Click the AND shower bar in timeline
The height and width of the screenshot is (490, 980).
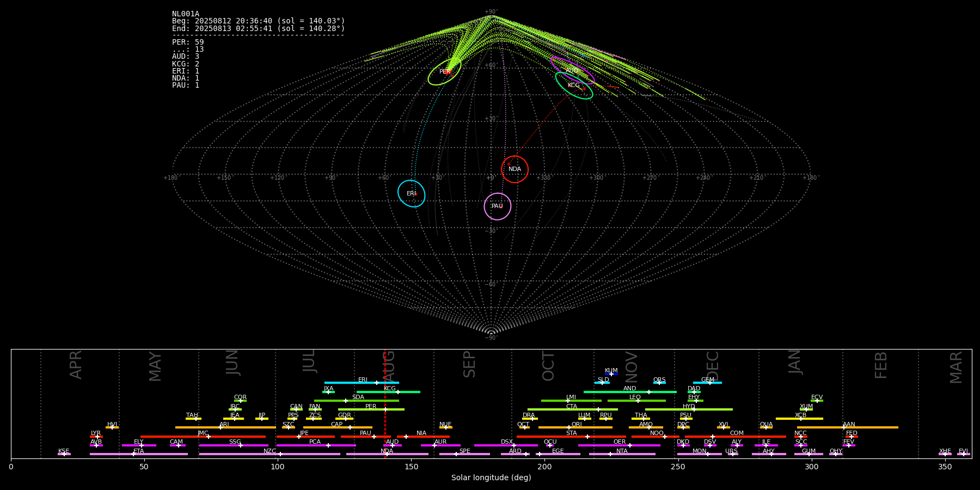630,392
